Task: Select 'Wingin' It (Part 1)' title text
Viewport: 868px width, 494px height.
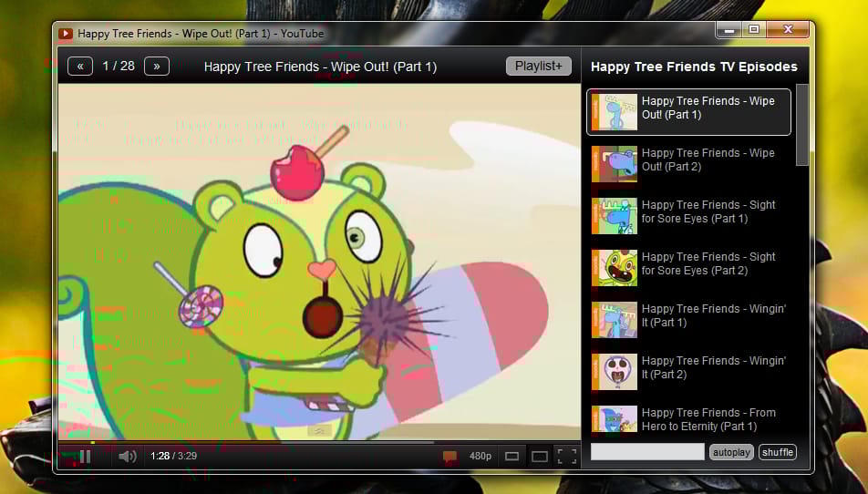Action: [714, 316]
